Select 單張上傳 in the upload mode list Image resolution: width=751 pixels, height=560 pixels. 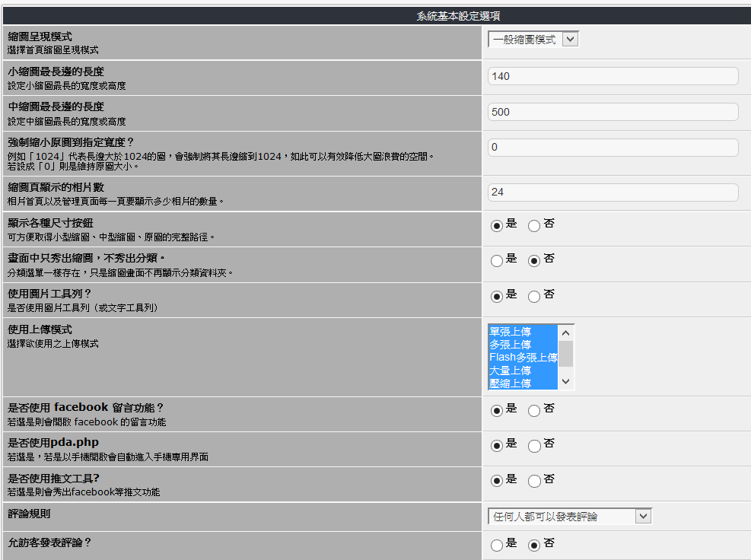coord(523,332)
